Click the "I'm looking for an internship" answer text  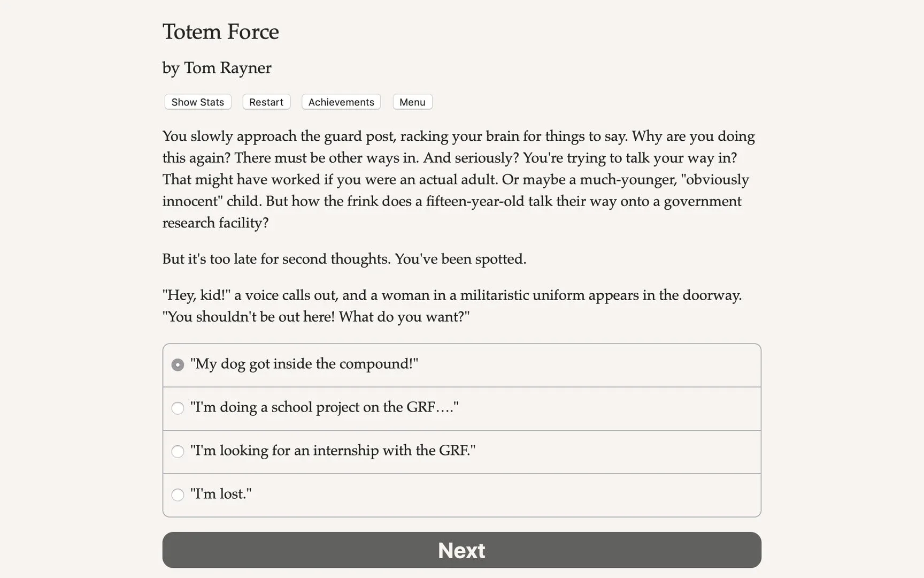point(333,451)
